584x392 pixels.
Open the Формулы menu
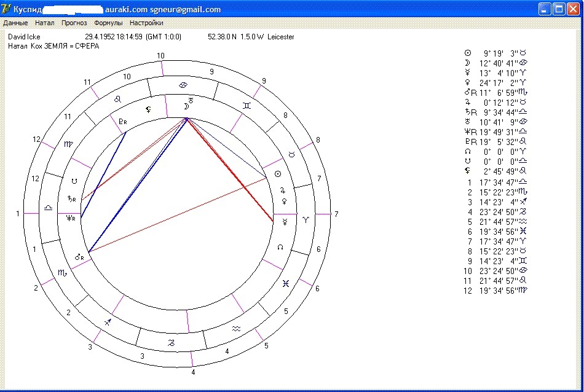[x=108, y=23]
